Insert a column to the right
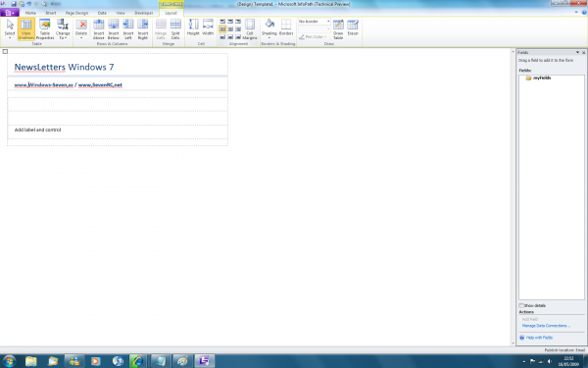Viewport: 588px width, 368px height. (x=143, y=28)
